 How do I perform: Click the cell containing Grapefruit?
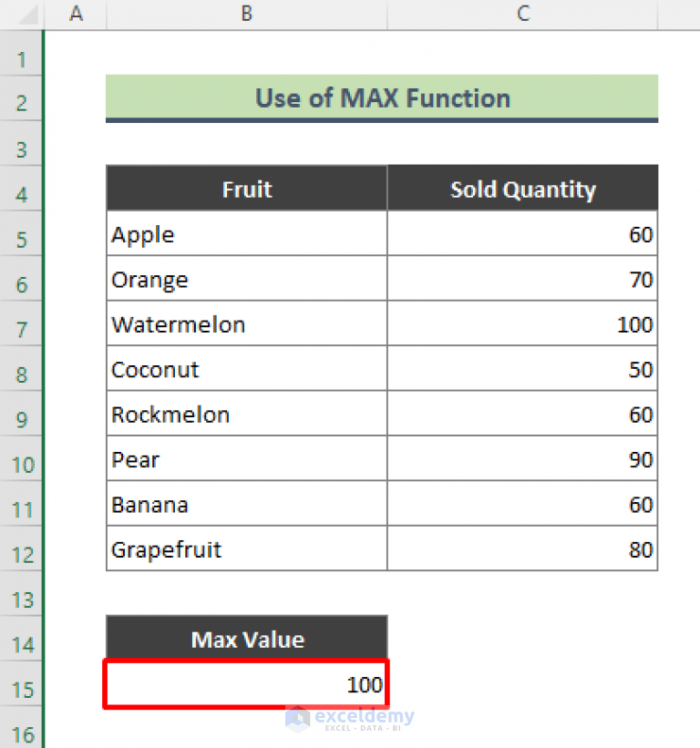click(246, 549)
